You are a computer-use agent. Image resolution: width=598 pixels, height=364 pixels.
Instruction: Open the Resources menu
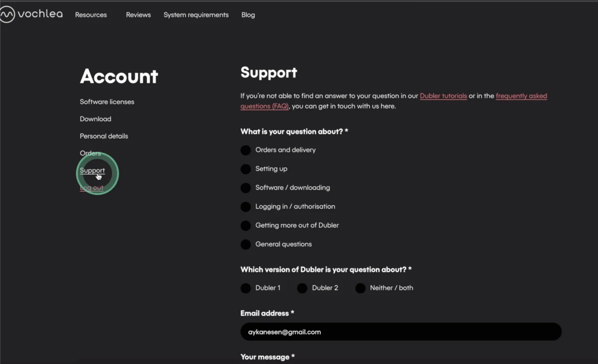pyautogui.click(x=91, y=15)
